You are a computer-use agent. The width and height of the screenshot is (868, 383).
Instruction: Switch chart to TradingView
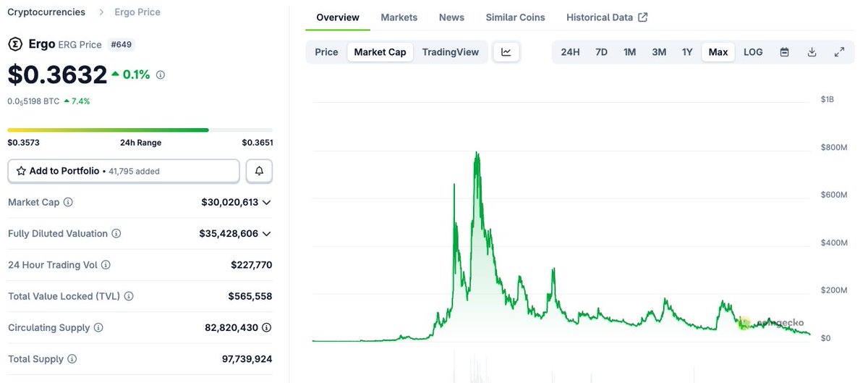(451, 52)
